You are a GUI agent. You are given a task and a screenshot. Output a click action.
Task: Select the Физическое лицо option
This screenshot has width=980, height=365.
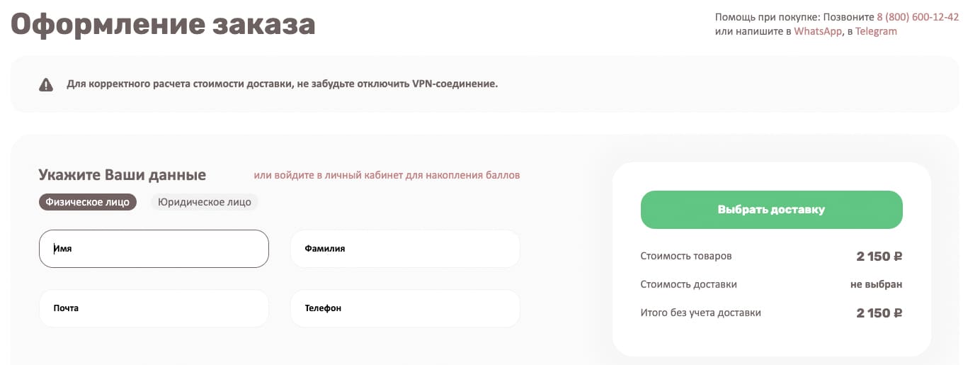[x=88, y=202]
